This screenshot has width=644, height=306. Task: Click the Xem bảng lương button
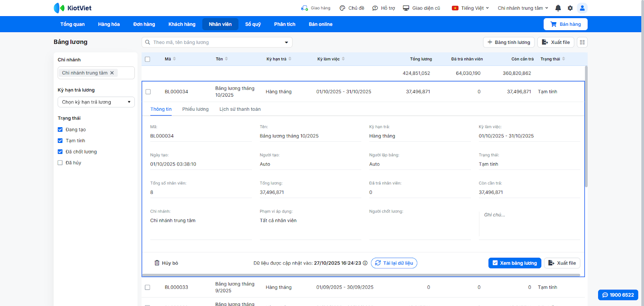[514, 263]
